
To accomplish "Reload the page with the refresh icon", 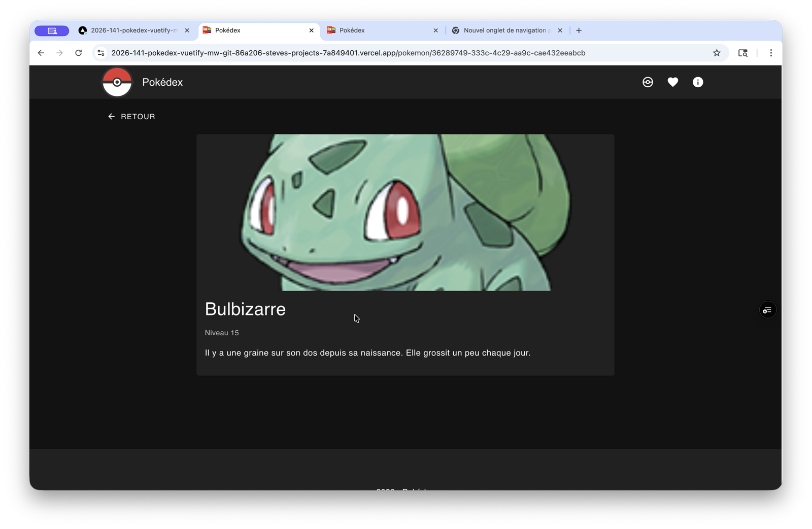I will (x=78, y=52).
